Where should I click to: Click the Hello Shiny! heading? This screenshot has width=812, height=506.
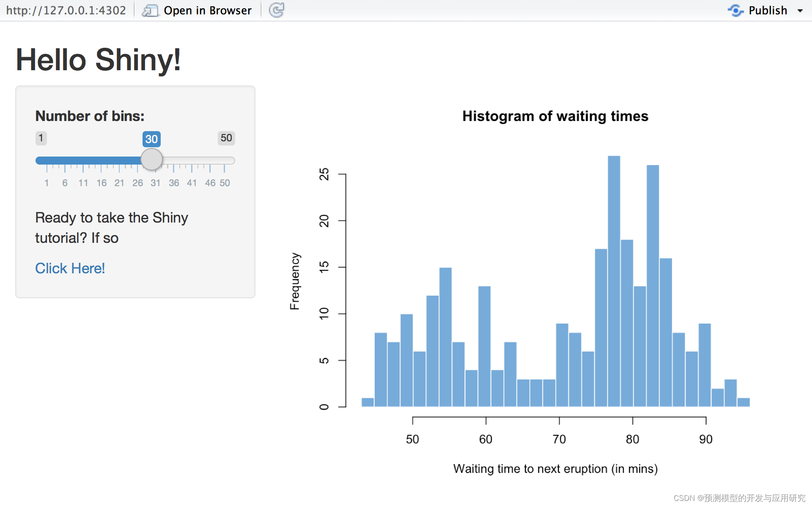pos(98,60)
